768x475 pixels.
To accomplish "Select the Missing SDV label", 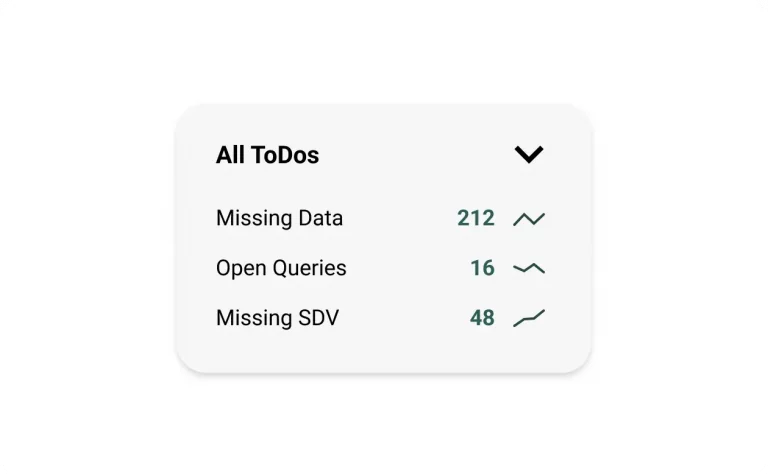I will click(x=277, y=318).
